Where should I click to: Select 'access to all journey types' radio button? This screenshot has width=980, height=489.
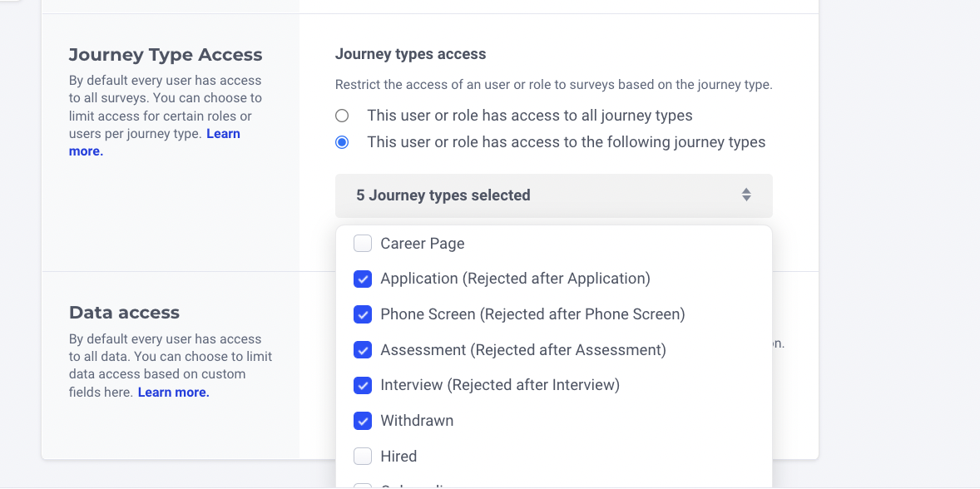tap(342, 116)
